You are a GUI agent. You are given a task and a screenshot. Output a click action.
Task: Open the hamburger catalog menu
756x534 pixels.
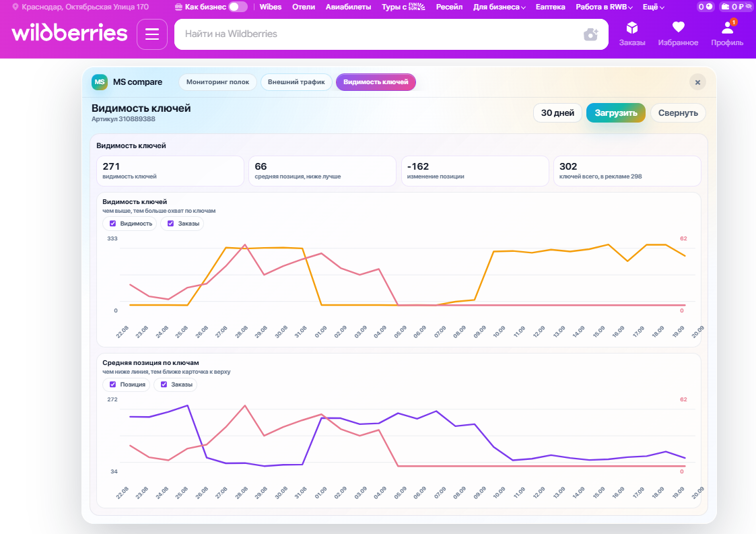tap(152, 34)
